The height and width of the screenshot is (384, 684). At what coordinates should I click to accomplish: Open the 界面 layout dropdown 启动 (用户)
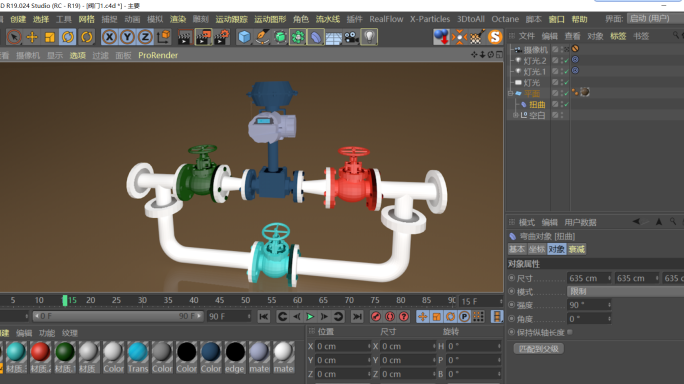tap(655, 18)
